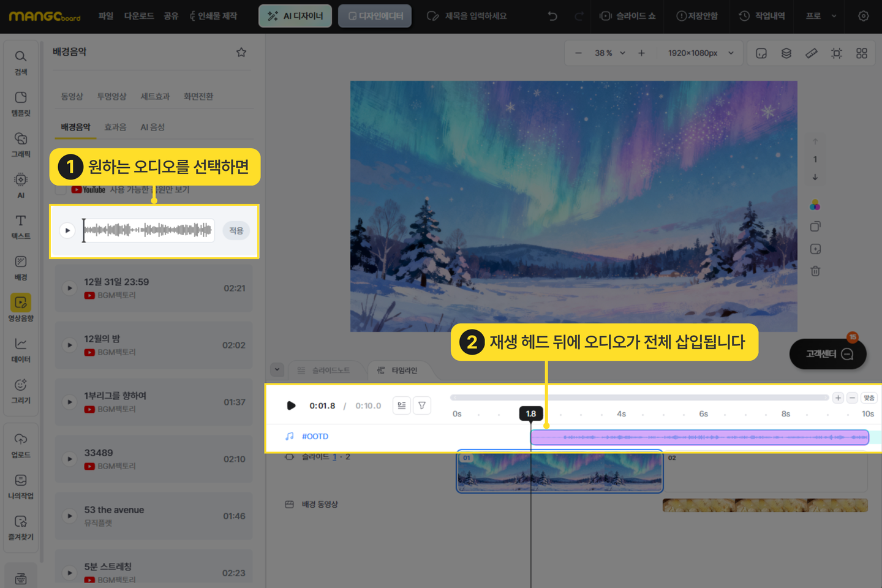Open the 38% zoom level dropdown
The height and width of the screenshot is (588, 882).
tap(610, 53)
